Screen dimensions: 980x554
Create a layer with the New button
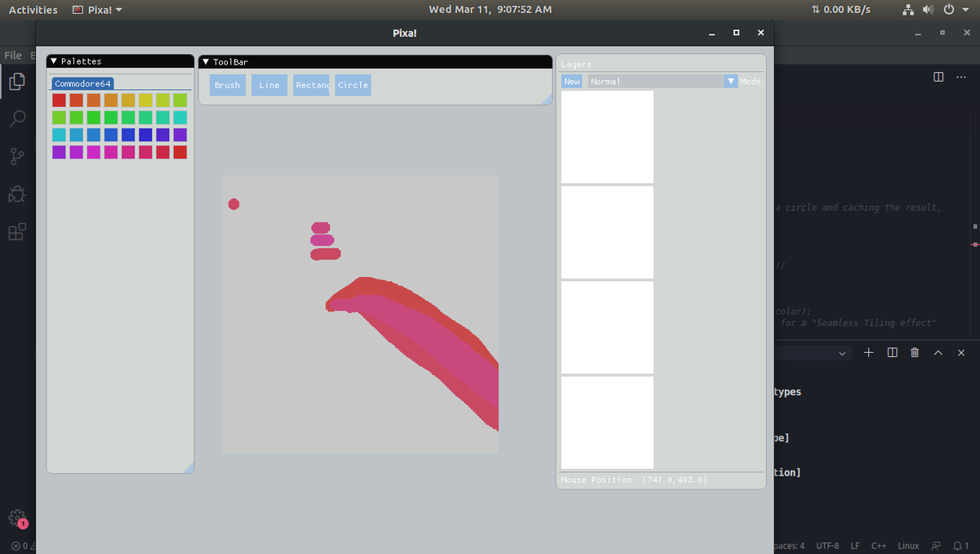(571, 81)
